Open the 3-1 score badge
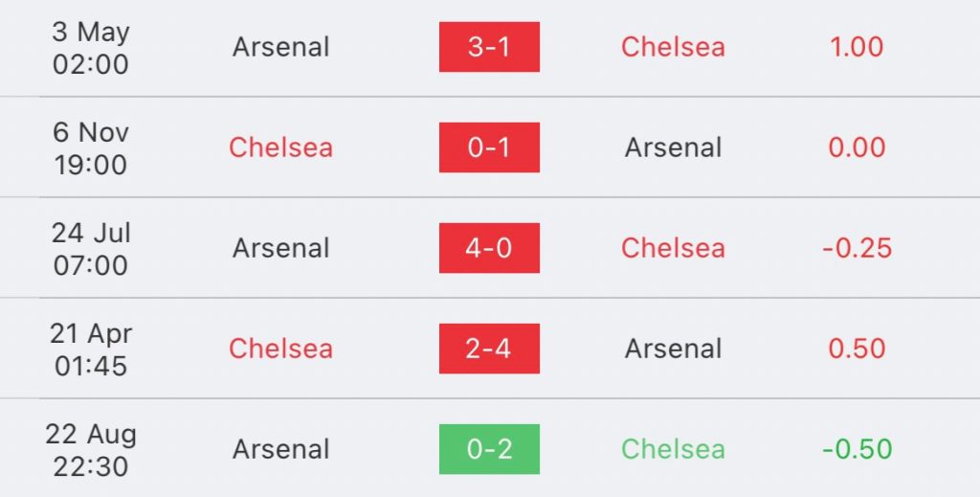This screenshot has width=980, height=497. point(489,47)
